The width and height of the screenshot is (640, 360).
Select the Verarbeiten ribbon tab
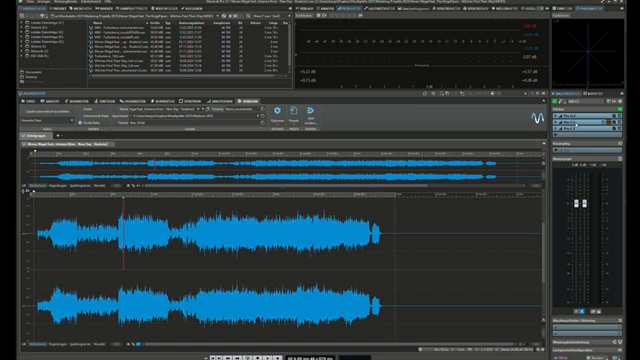[x=133, y=101]
